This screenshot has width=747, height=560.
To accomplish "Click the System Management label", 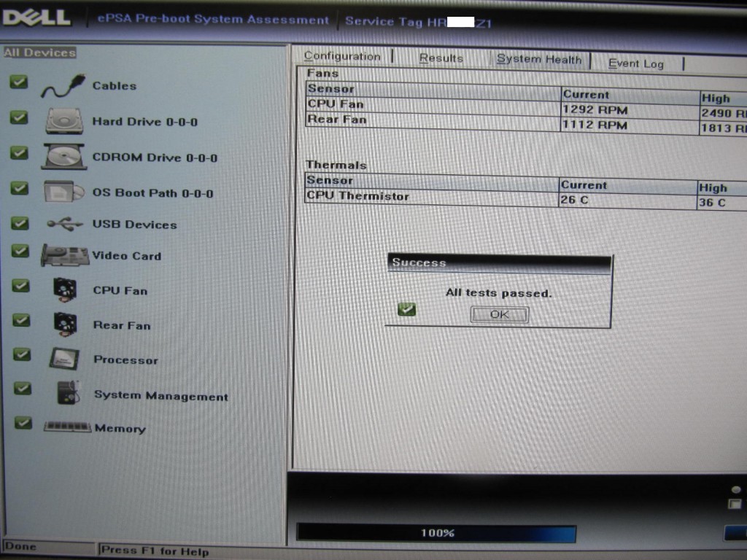I will coord(161,396).
